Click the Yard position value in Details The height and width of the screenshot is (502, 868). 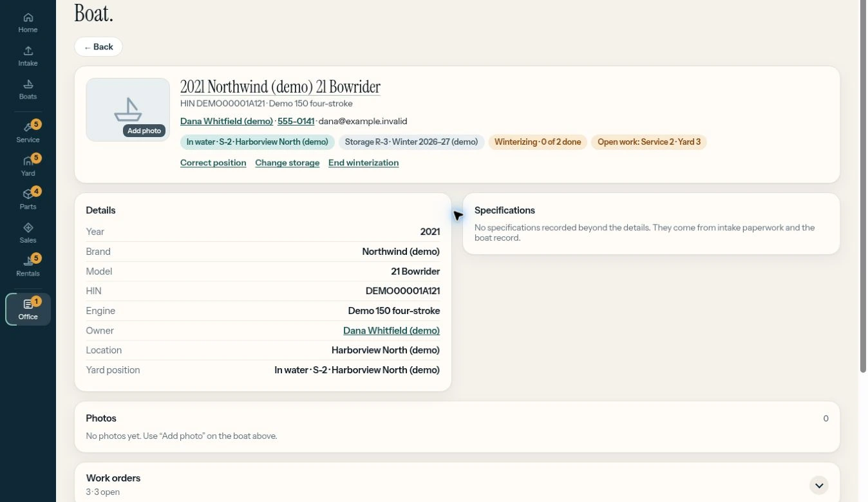357,370
